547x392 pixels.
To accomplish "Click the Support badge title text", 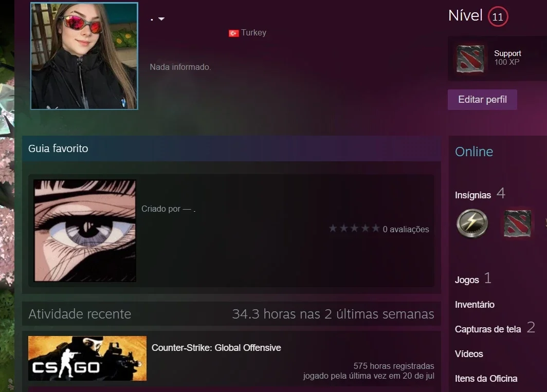I will 507,53.
